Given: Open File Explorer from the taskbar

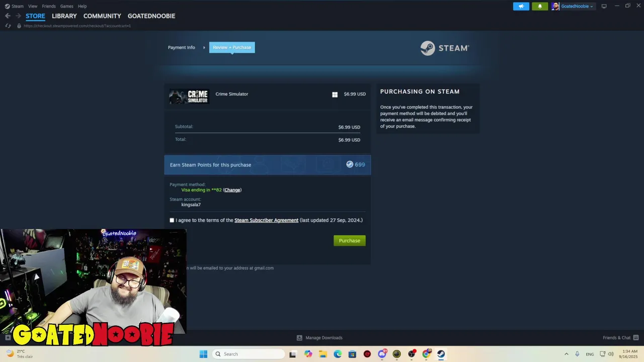Looking at the screenshot, I should click(323, 354).
